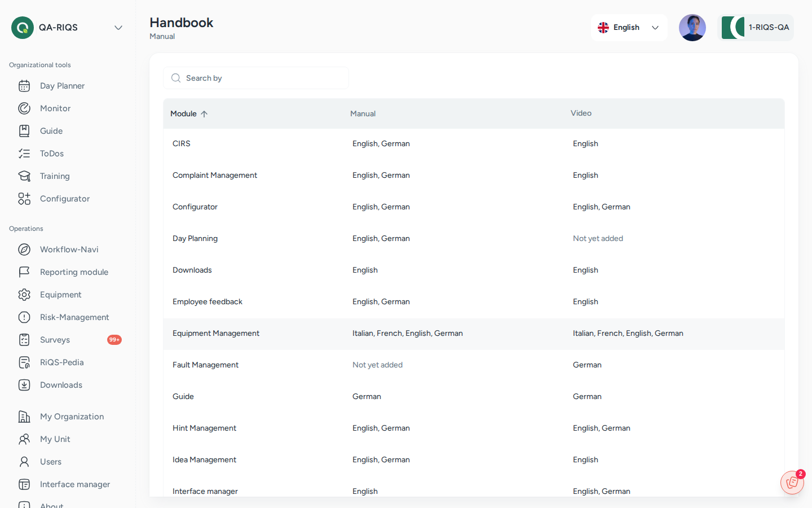Open the Equipment gear icon
The width and height of the screenshot is (812, 508).
24,295
